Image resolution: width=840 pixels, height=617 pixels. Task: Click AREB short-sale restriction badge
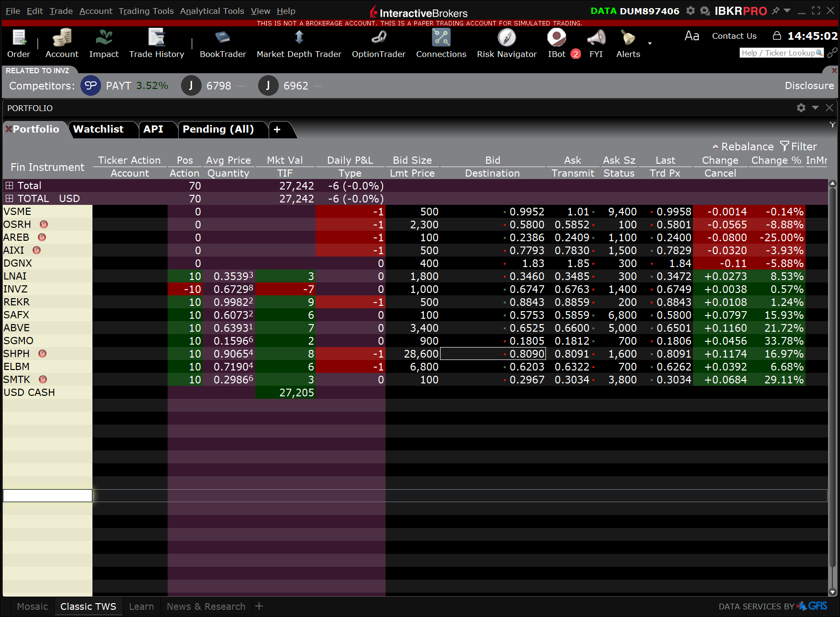coord(42,237)
